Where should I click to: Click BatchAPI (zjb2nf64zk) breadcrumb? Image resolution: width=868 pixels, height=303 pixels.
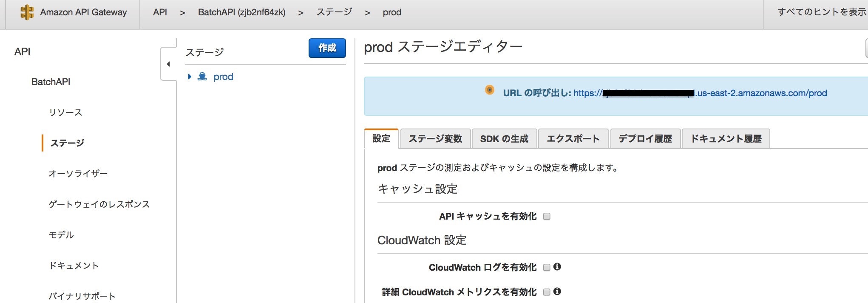point(241,12)
